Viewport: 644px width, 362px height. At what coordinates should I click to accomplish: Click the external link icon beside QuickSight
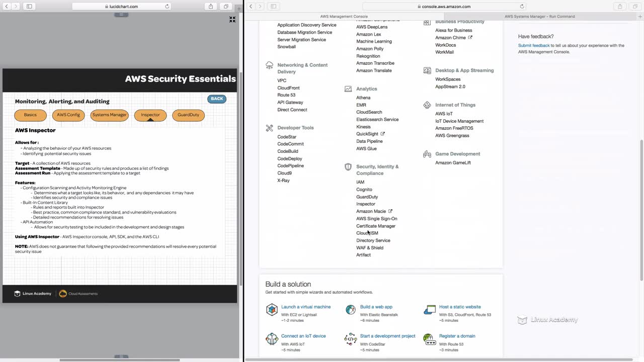click(x=383, y=134)
